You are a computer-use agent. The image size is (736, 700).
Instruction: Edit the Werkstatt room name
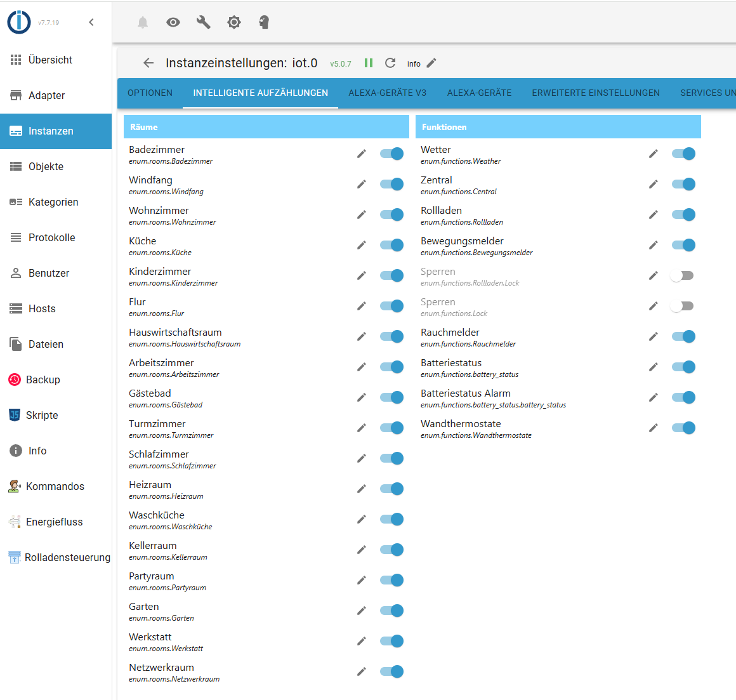point(362,642)
